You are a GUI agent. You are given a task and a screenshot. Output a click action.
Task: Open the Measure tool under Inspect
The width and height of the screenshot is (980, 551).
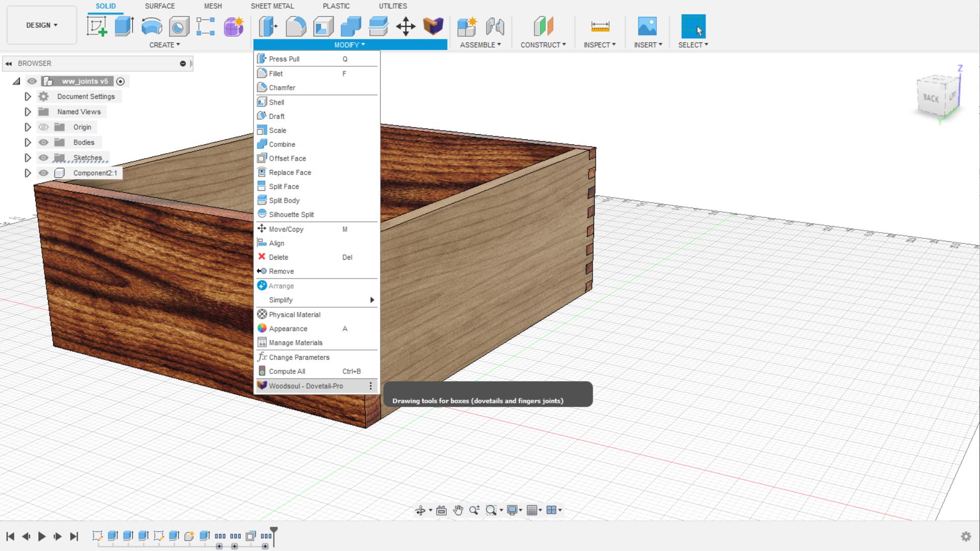pos(600,26)
